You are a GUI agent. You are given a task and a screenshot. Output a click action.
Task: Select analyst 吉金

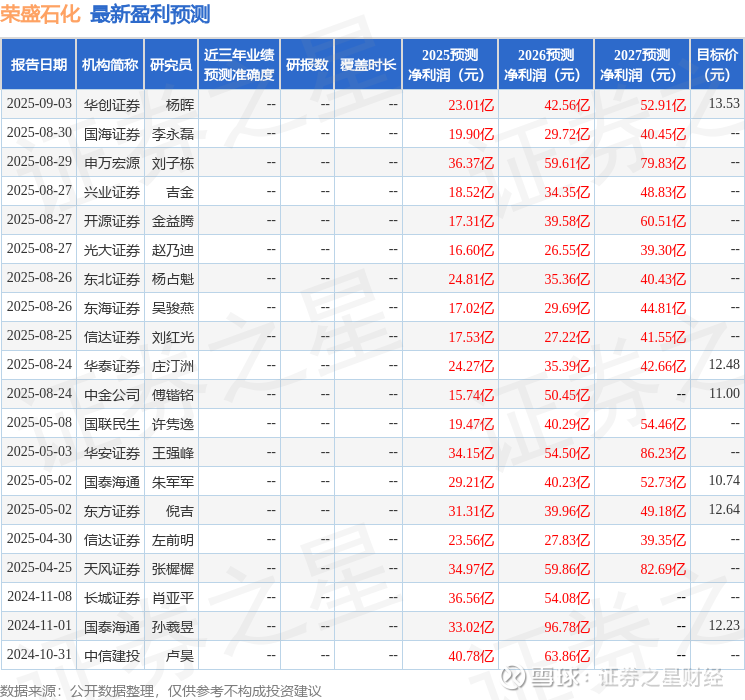pyautogui.click(x=180, y=192)
